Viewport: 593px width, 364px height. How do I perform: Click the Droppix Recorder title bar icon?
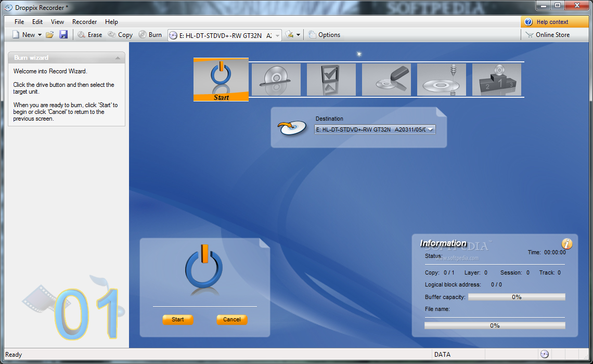click(x=8, y=8)
